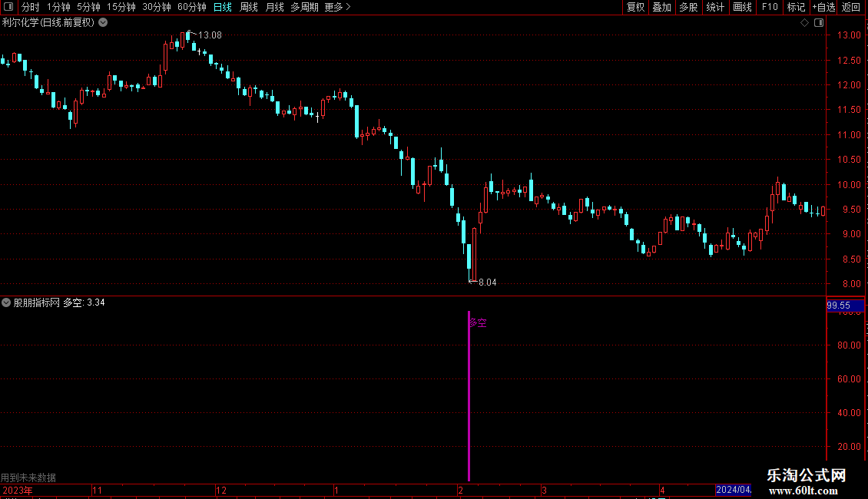868x499 pixels.
Task: Click the 多股 multi-stock button
Action: (x=688, y=7)
